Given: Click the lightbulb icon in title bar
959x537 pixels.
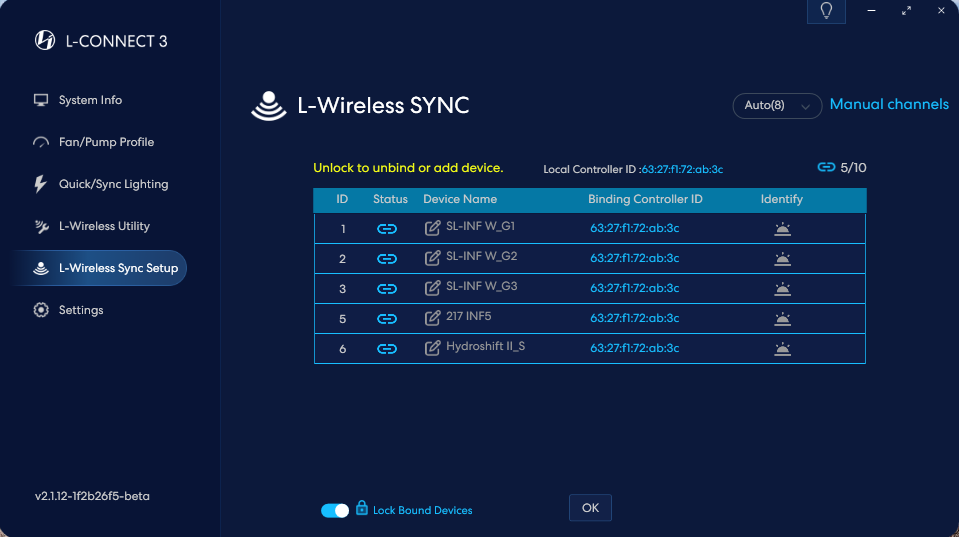Looking at the screenshot, I should point(826,11).
